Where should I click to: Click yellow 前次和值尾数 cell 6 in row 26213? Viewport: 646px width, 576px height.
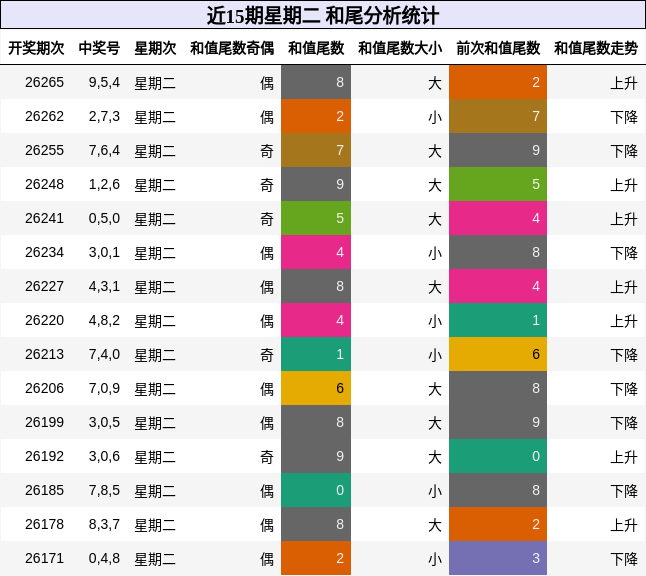pos(498,354)
